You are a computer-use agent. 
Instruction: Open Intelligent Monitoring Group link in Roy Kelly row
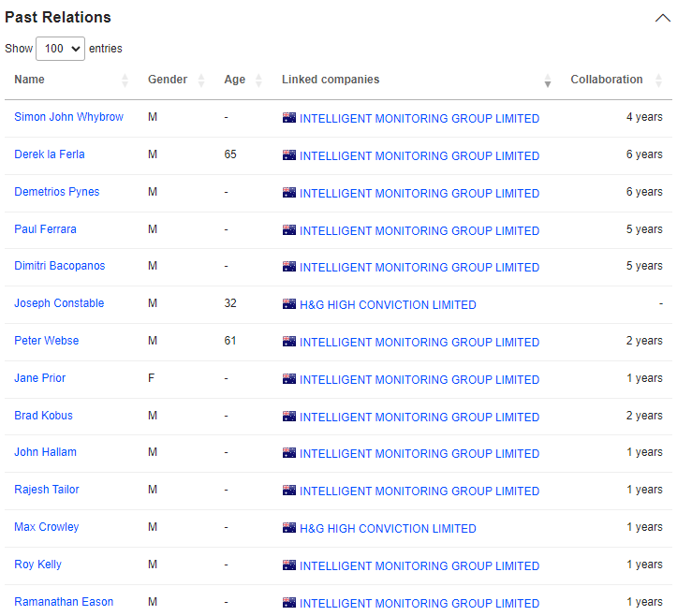419,566
